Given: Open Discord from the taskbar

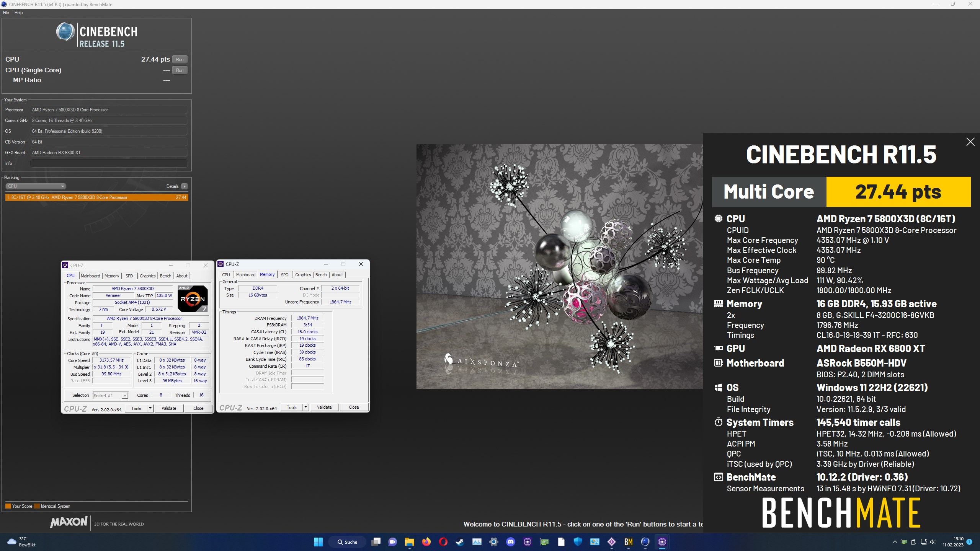Looking at the screenshot, I should click(x=511, y=542).
